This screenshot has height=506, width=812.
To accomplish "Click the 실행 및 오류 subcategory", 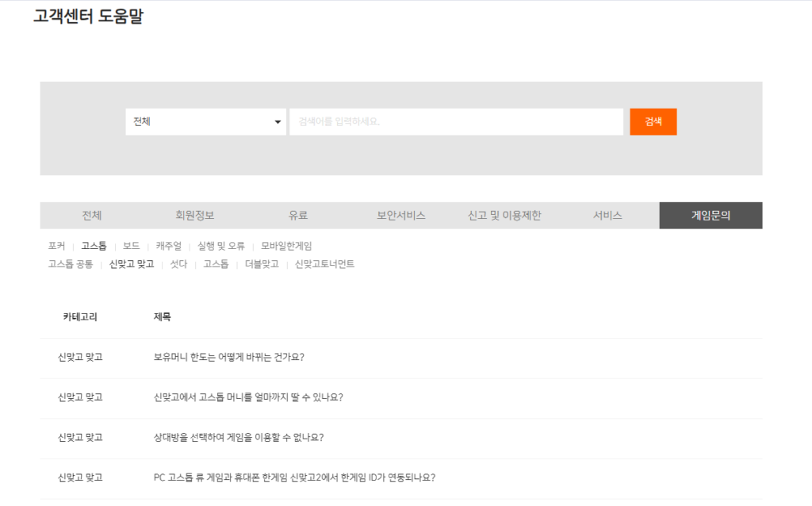I will tap(220, 246).
